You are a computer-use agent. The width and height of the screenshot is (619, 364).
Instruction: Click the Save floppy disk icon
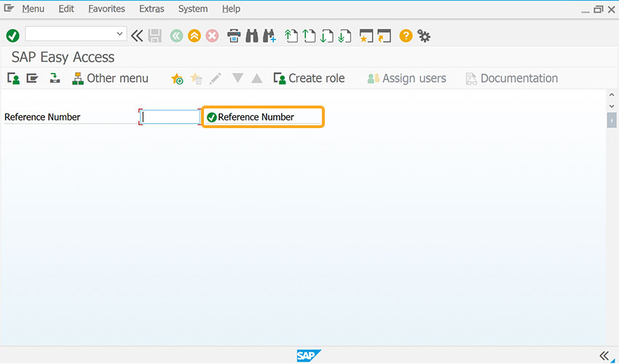point(154,36)
